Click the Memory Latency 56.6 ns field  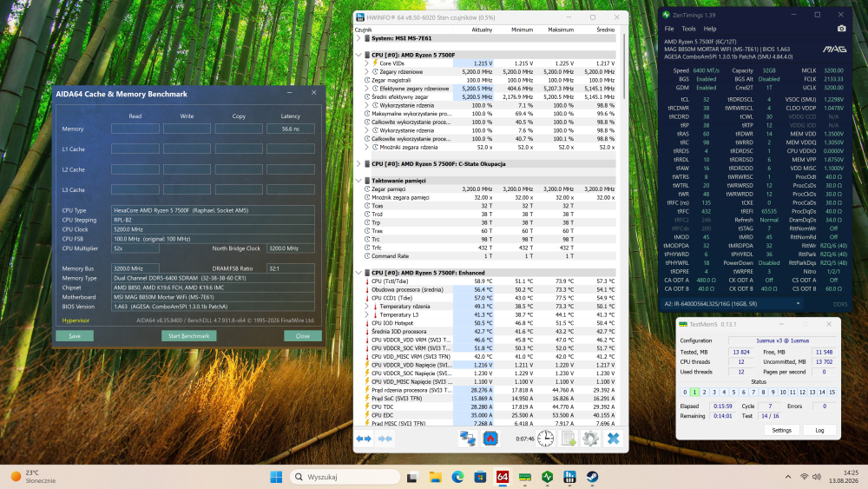point(291,129)
